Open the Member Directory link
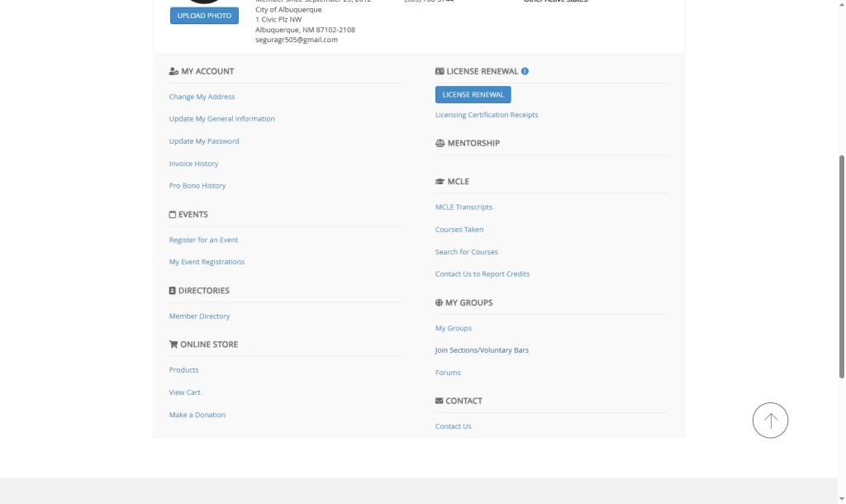Viewport: 846px width, 504px height. point(199,316)
